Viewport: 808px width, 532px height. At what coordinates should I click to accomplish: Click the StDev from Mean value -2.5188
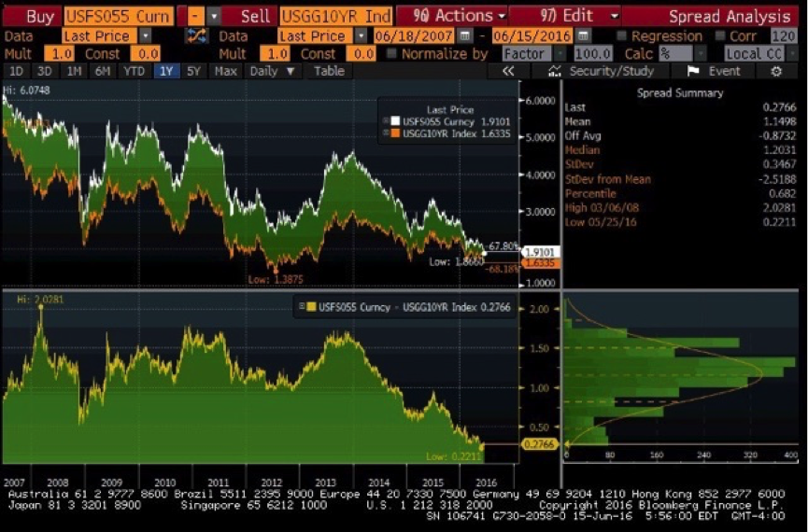coord(777,179)
